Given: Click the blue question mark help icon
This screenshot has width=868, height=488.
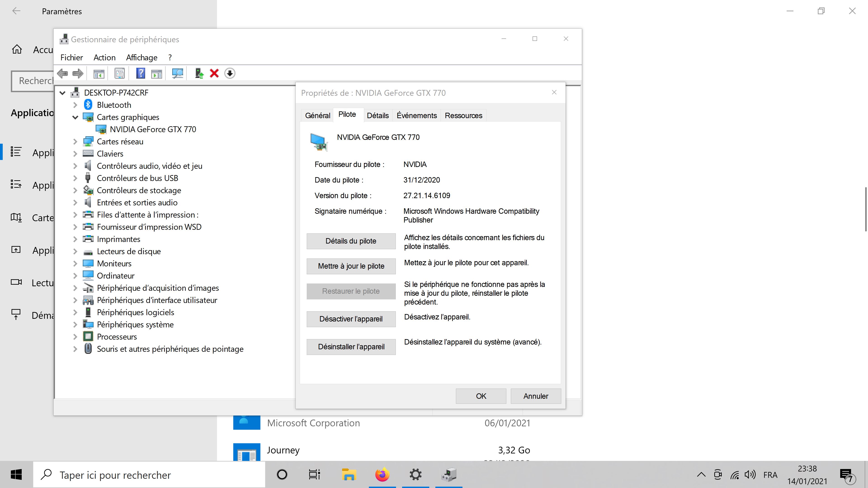Looking at the screenshot, I should pos(141,73).
